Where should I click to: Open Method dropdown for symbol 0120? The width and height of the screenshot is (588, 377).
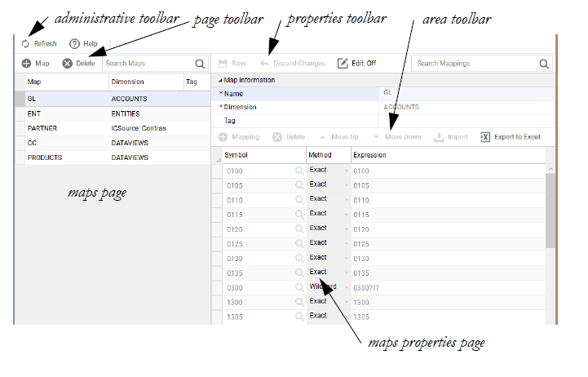[x=347, y=229]
